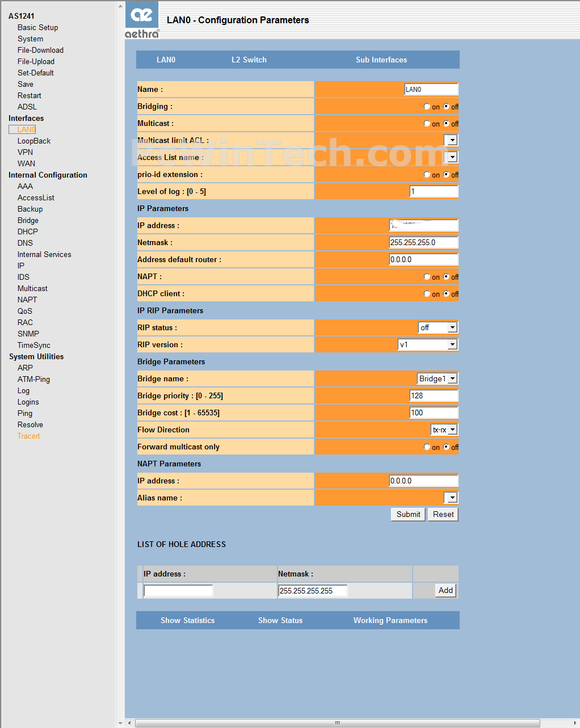This screenshot has height=728, width=580.
Task: Open VPN interface in sidebar
Action: point(25,152)
